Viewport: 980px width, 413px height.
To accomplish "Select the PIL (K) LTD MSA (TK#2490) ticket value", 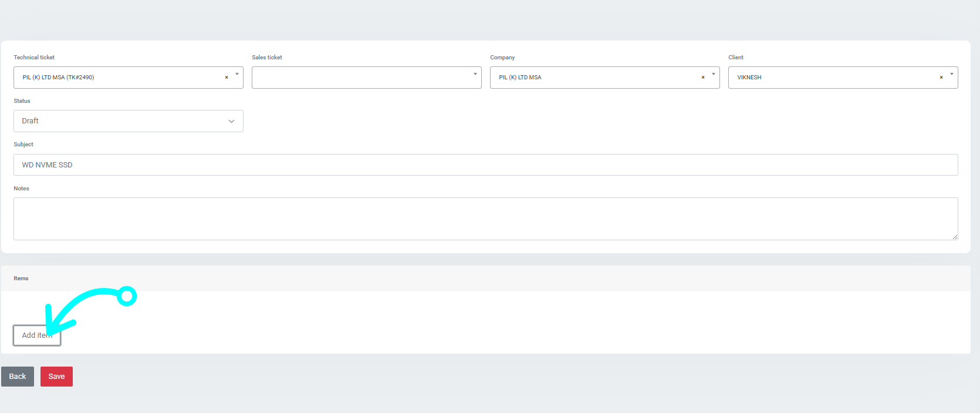I will (x=59, y=78).
